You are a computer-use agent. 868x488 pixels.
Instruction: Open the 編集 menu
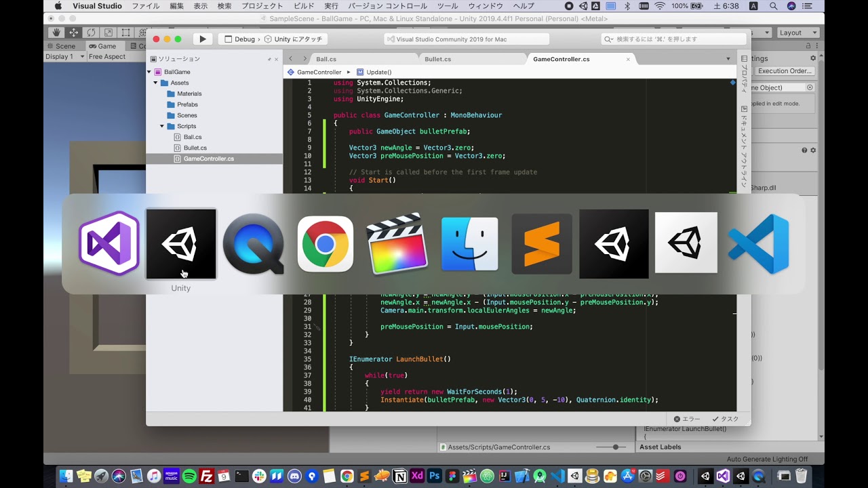[x=177, y=6]
